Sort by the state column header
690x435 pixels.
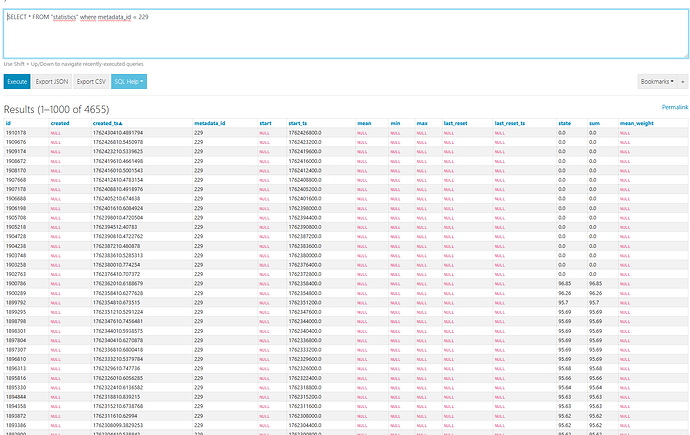565,123
